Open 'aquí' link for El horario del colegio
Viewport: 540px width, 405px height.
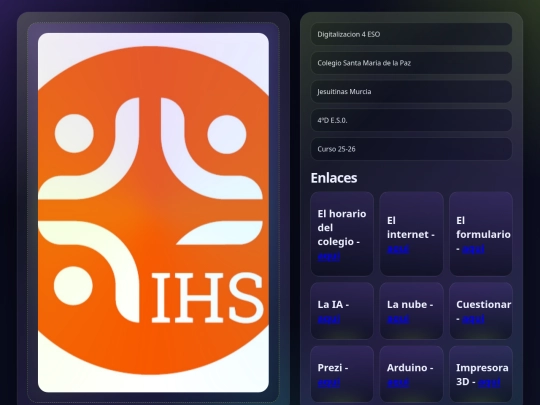coord(329,256)
